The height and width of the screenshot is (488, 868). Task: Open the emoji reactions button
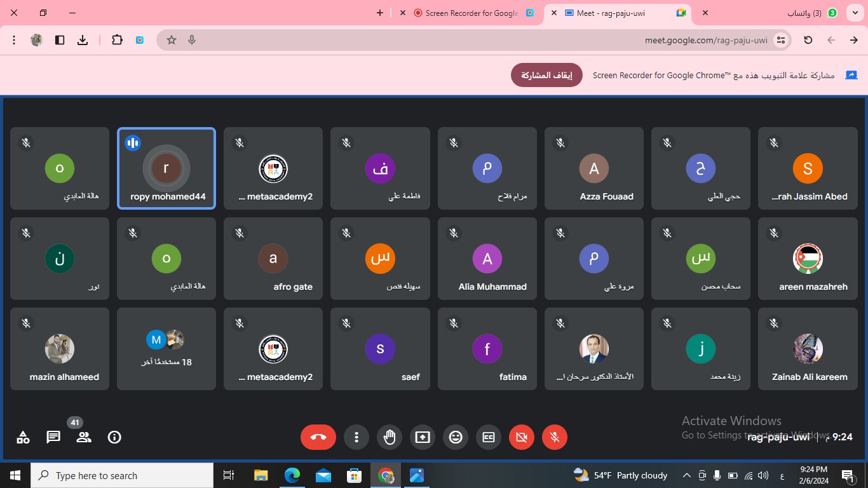click(456, 437)
